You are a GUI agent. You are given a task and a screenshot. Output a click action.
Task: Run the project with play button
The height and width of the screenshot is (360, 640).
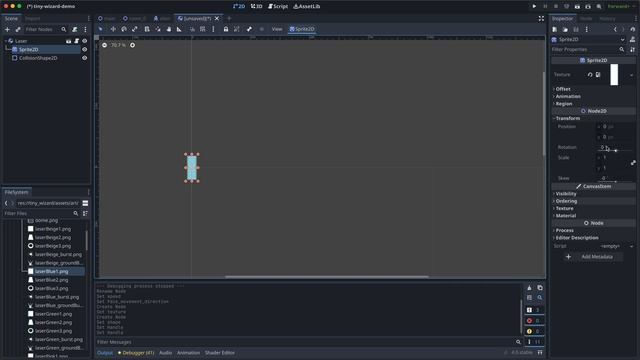[534, 6]
